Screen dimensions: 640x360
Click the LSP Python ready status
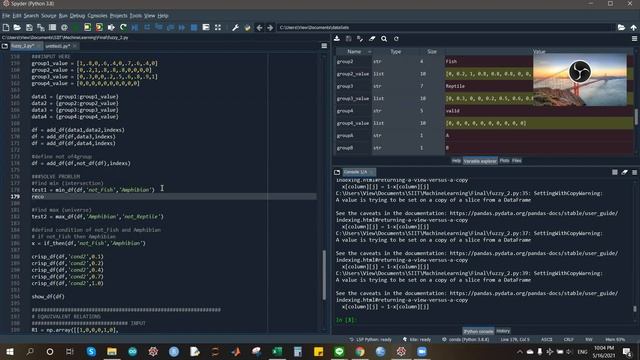[x=371, y=339]
